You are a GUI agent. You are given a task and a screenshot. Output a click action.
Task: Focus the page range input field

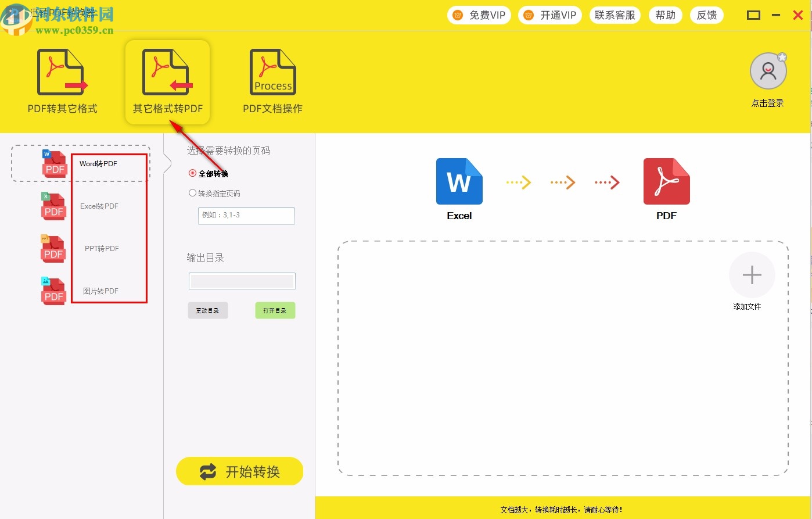(246, 216)
